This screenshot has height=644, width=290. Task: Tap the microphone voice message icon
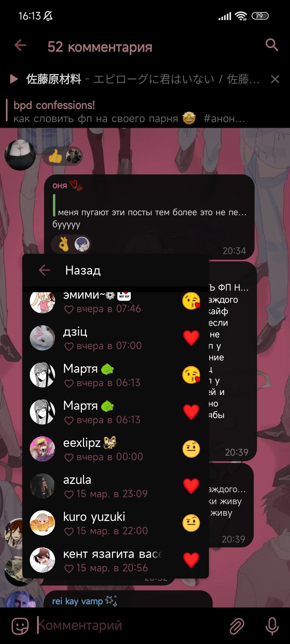coord(272,626)
